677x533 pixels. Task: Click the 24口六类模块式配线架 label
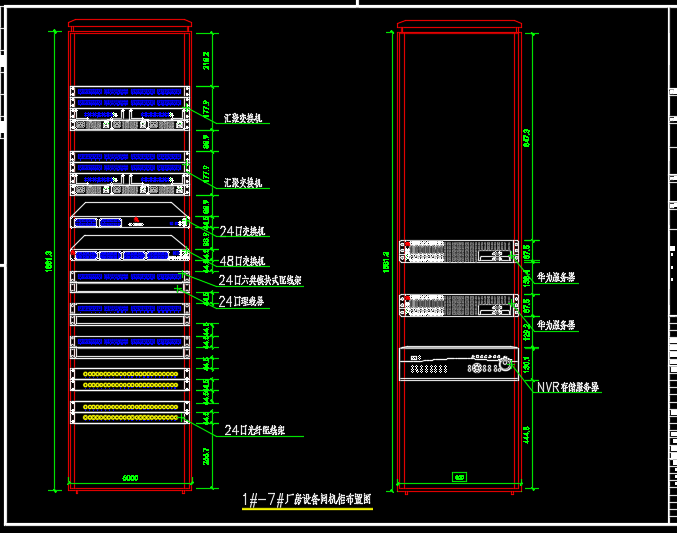(260, 280)
